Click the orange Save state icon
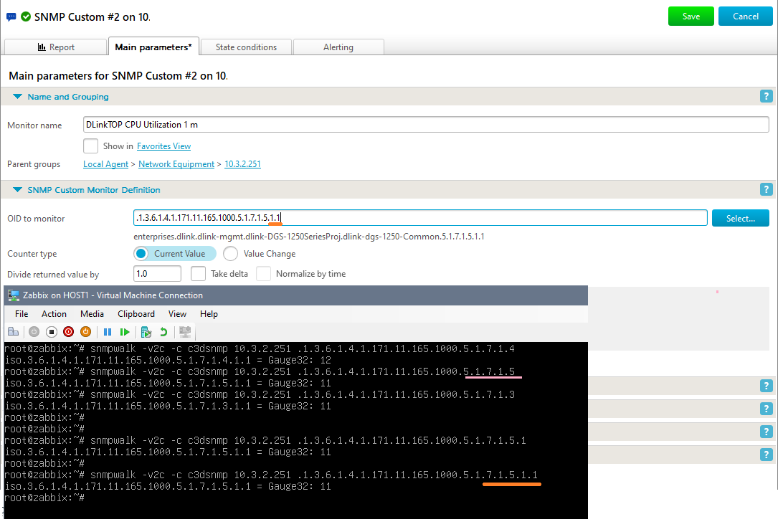 pyautogui.click(x=85, y=332)
